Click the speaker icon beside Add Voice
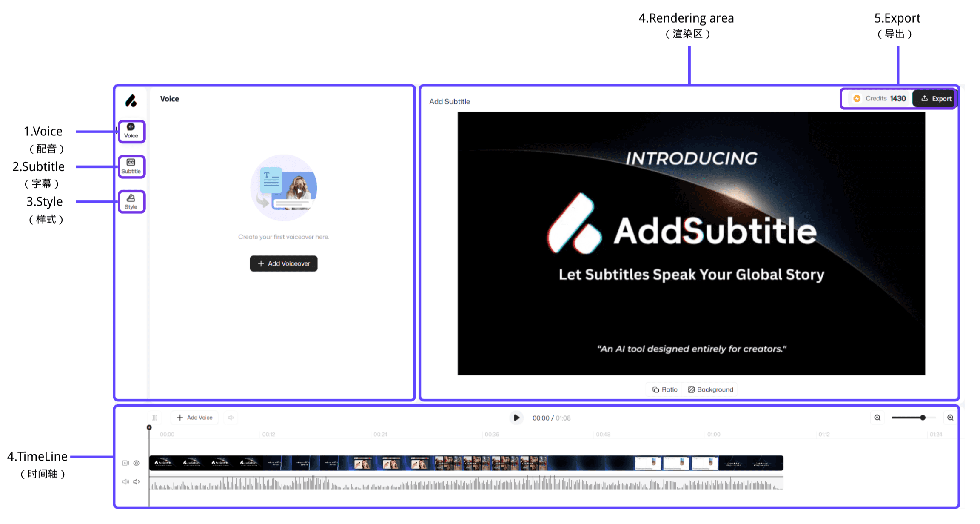This screenshot has width=980, height=524. 231,418
